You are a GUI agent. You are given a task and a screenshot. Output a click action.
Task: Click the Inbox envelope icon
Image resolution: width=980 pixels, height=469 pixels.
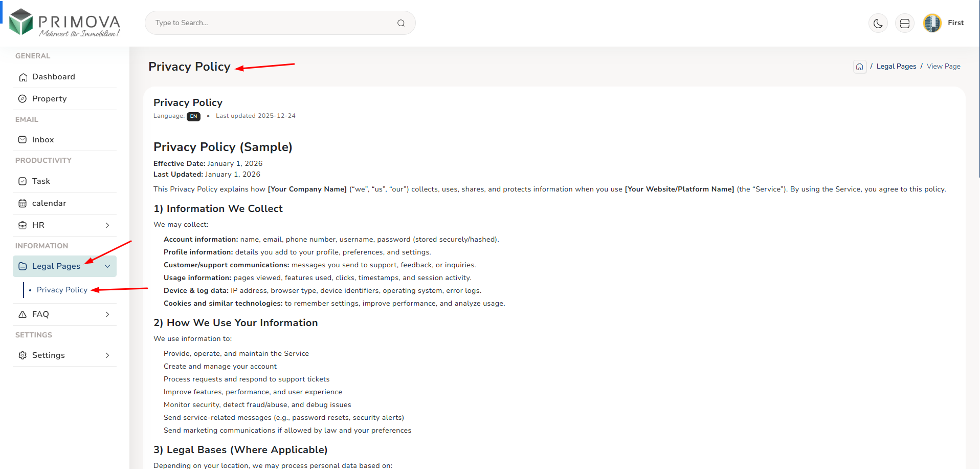pos(23,140)
